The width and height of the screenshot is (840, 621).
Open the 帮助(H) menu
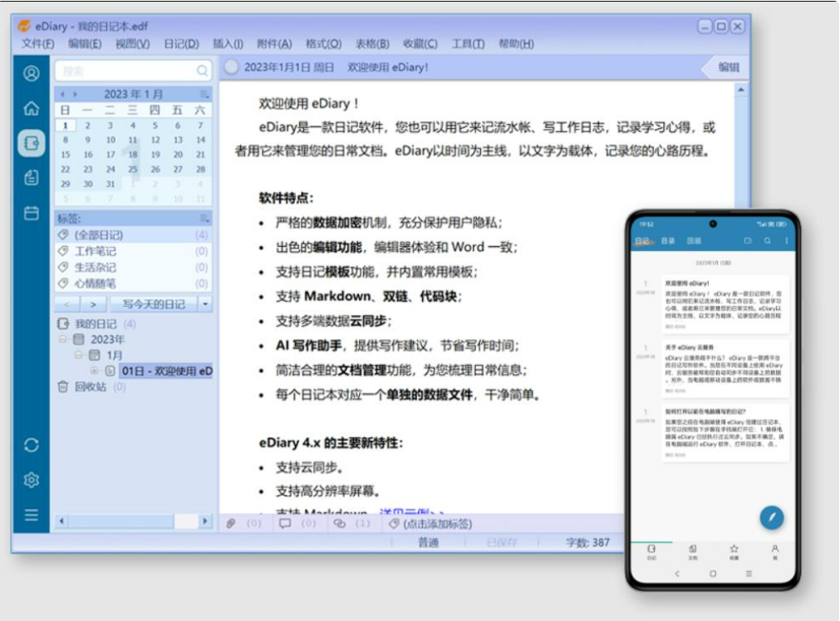pyautogui.click(x=516, y=43)
